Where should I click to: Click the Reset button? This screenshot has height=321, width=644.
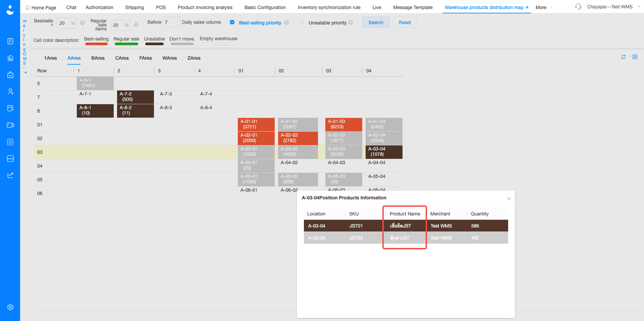click(405, 22)
